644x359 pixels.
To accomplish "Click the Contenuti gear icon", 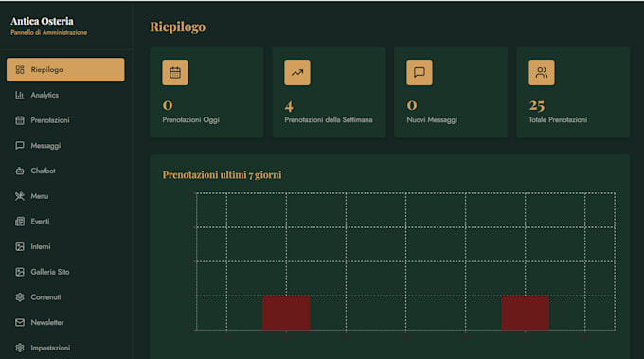I will click(x=20, y=297).
